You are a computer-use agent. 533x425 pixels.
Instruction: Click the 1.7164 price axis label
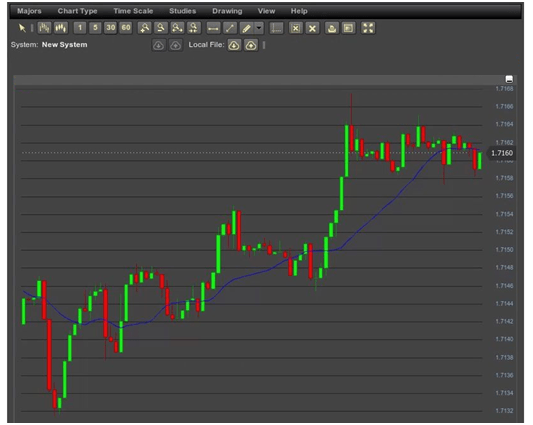[x=504, y=124]
